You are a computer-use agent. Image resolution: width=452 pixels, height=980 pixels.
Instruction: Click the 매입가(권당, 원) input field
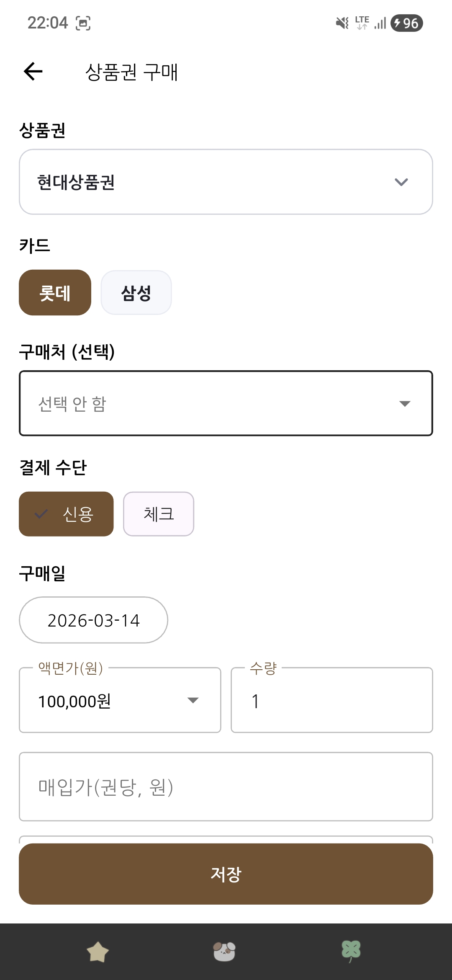pos(226,787)
